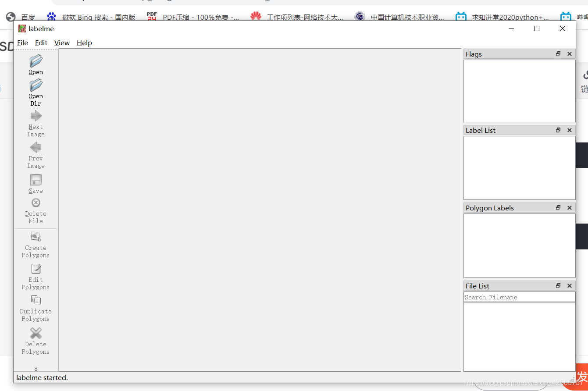Open the 中国计算机技术职业资格 bookmark
Viewport: 588px width, 391px height.
399,17
